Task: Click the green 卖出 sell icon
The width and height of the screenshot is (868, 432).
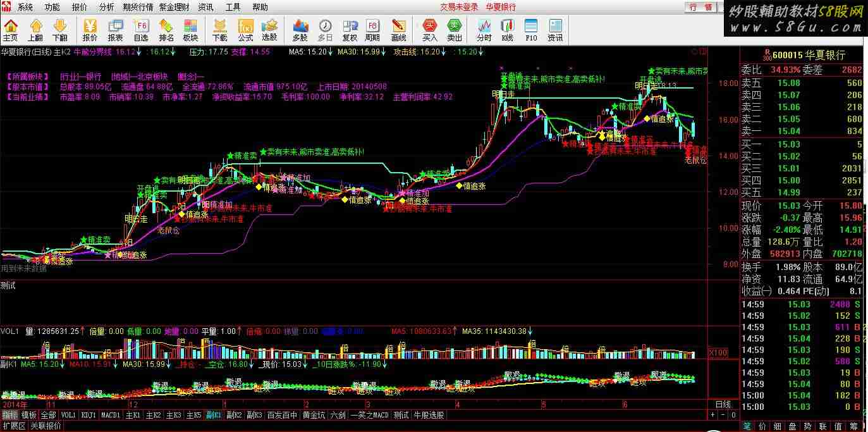Action: point(455,30)
